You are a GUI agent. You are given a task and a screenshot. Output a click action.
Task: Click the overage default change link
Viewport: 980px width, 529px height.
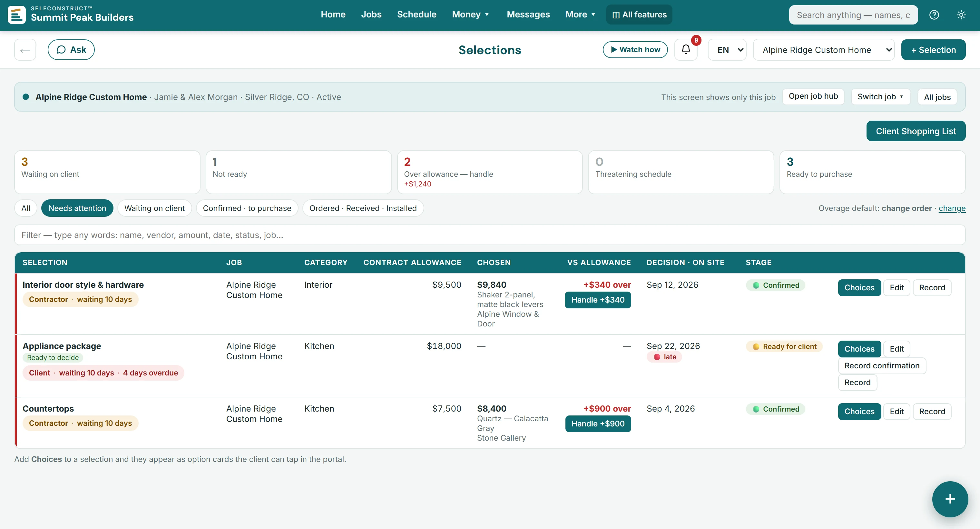click(952, 208)
